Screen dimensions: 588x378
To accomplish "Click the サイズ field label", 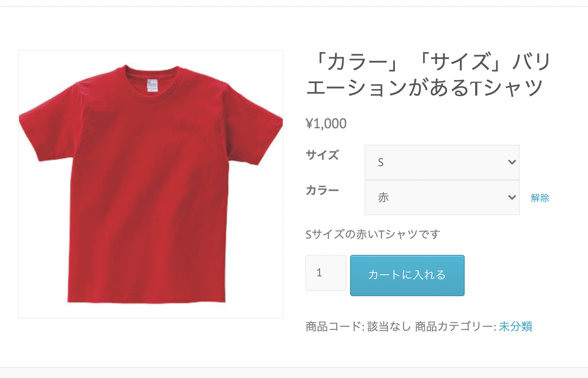I will (322, 155).
